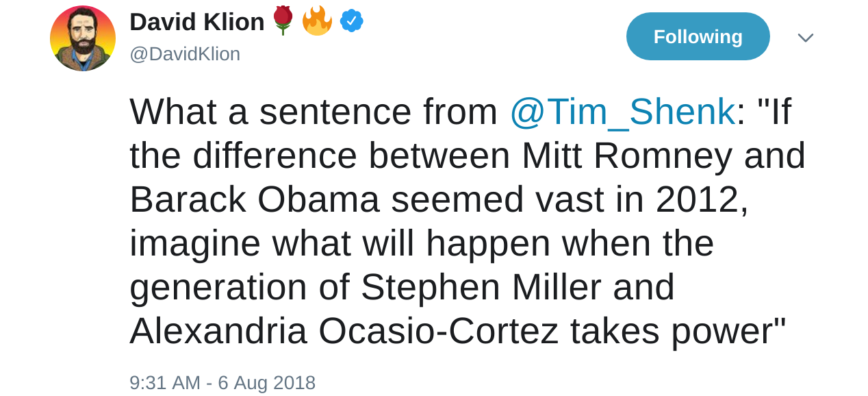Click the words "Mitt Romney" in tweet
Image resolution: width=868 pixels, height=396 pixels.
(627, 156)
